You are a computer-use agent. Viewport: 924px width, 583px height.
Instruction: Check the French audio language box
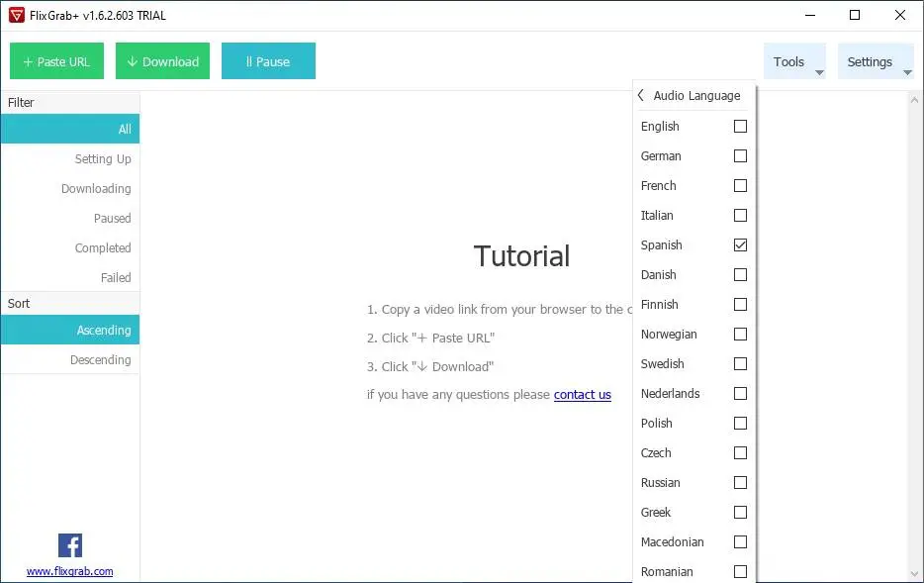click(740, 186)
